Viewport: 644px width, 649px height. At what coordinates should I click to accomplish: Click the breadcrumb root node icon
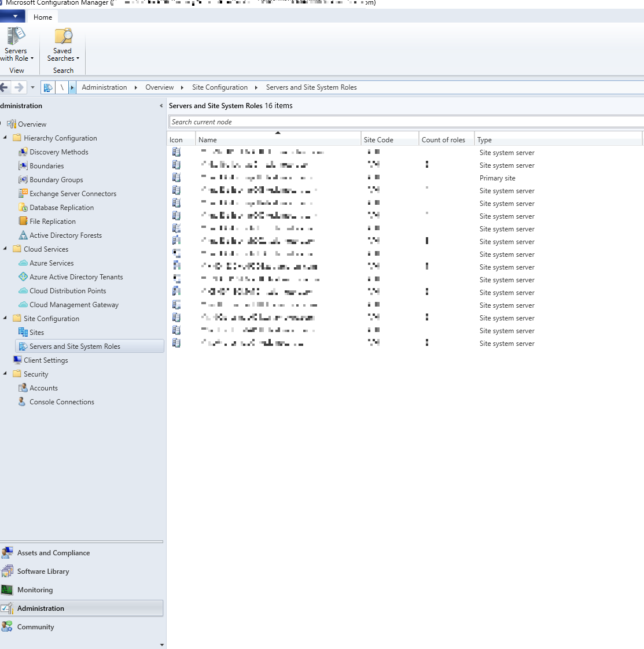click(x=48, y=87)
